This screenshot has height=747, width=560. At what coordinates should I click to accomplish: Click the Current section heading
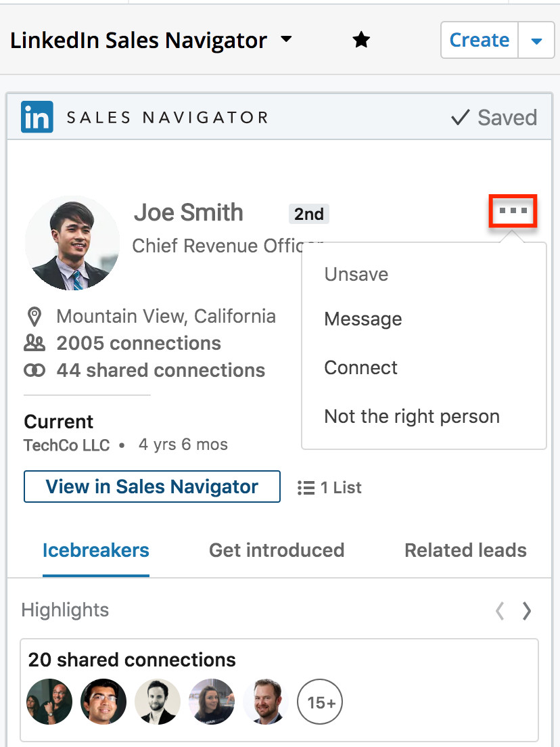(59, 422)
